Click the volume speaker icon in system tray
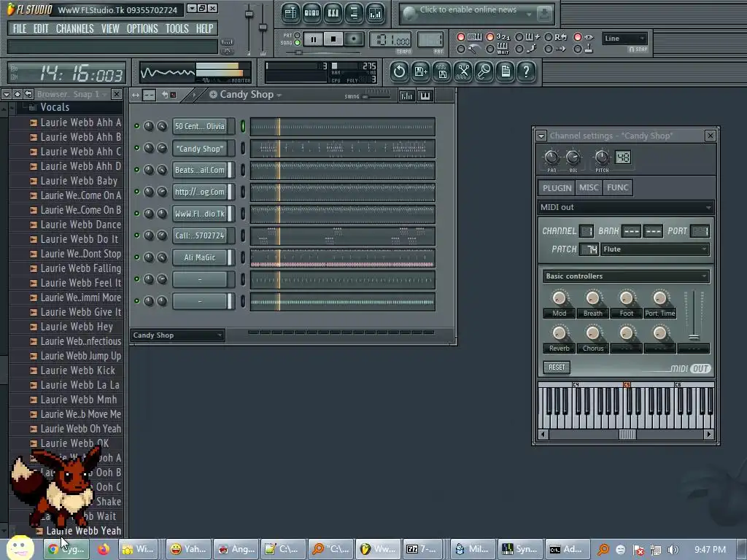The width and height of the screenshot is (747, 560). pyautogui.click(x=673, y=550)
